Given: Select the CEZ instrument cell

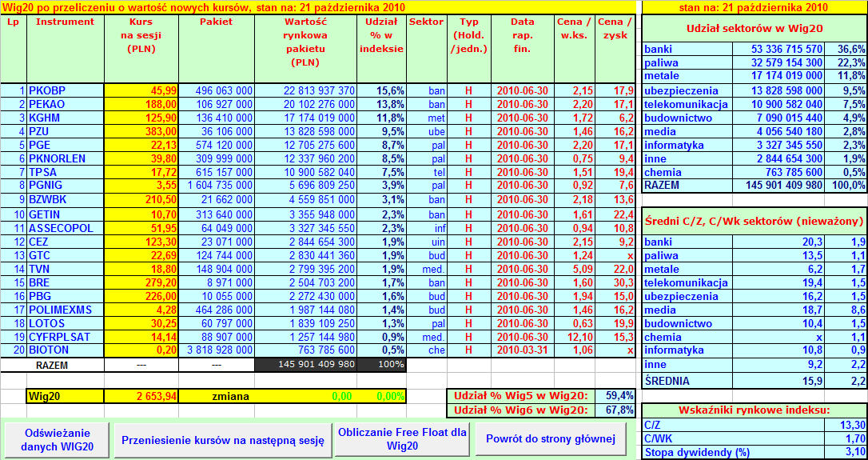Looking at the screenshot, I should 66,242.
